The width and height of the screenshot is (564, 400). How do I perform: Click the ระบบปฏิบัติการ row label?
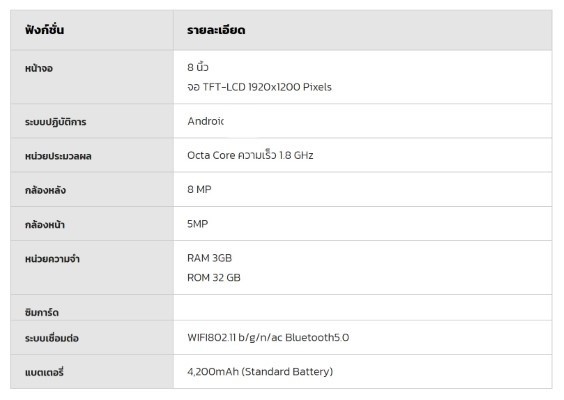[55, 122]
